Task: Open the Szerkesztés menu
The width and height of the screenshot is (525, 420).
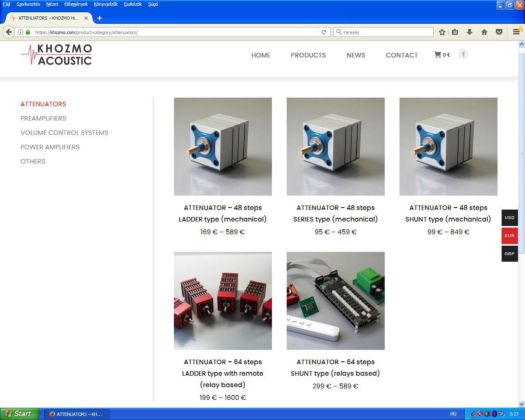Action: (28, 4)
